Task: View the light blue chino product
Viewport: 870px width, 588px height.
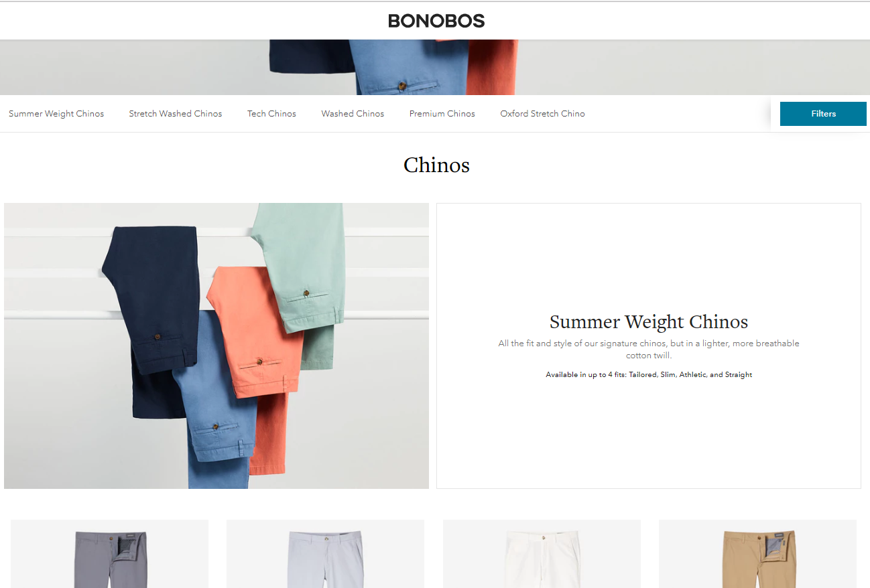Action: pyautogui.click(x=325, y=554)
